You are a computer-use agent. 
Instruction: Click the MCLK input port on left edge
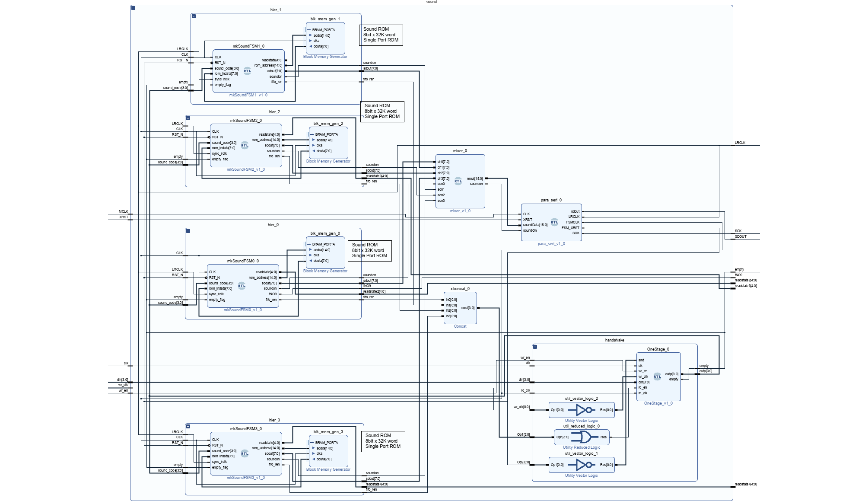point(123,211)
